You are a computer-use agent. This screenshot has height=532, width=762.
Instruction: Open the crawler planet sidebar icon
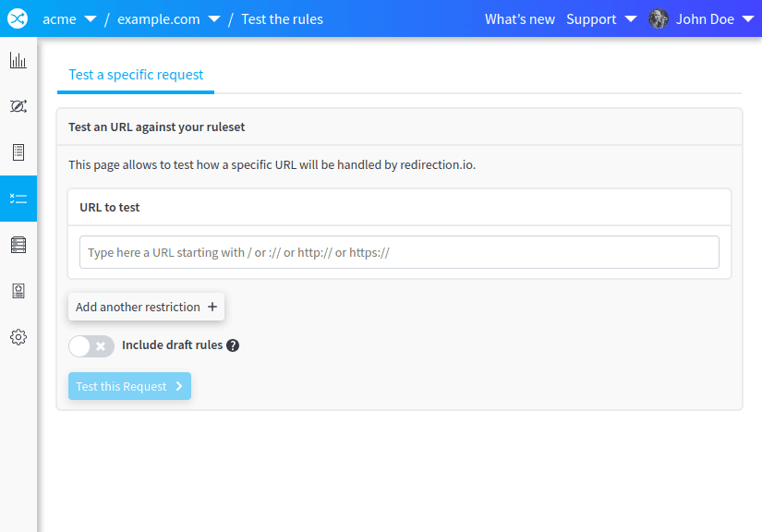(18, 106)
